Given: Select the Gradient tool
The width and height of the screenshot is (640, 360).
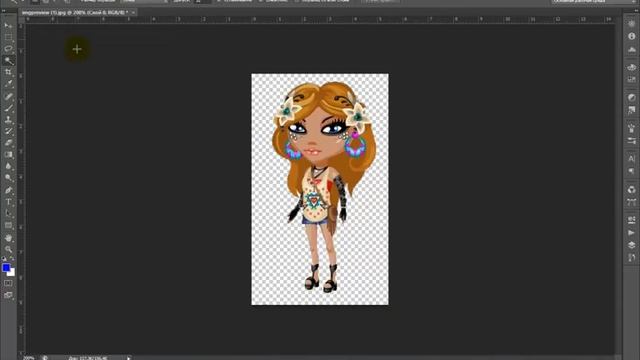Looking at the screenshot, I should (8, 155).
